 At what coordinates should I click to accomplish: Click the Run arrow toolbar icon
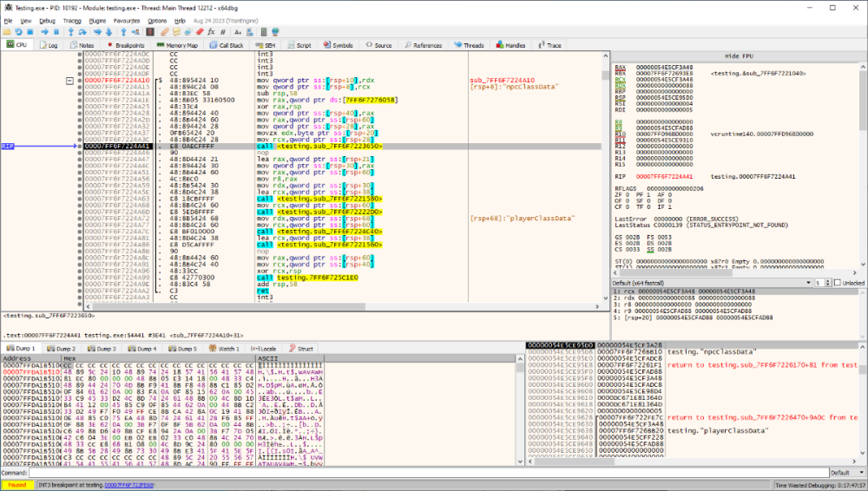pos(45,32)
